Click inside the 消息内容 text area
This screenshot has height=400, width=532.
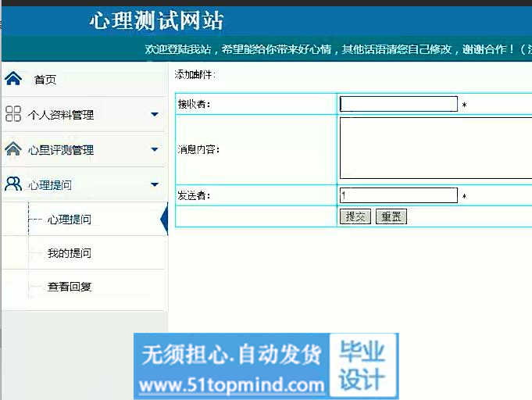(436, 148)
